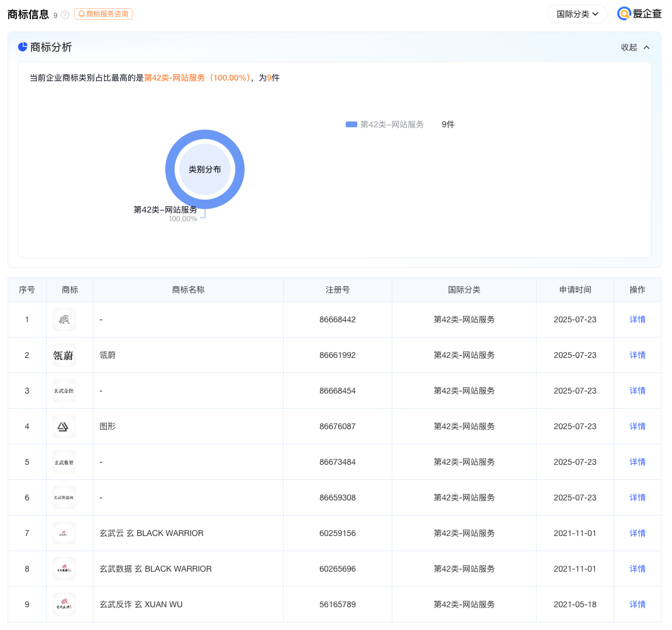The height and width of the screenshot is (630, 672).
Task: Click the help question mark icon
Action: 65,15
